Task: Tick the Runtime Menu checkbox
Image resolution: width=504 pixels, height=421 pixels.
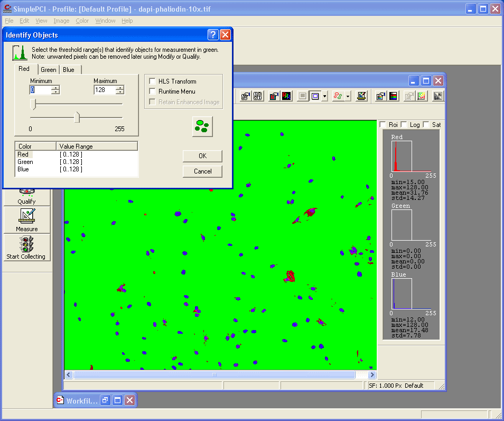Action: (153, 91)
